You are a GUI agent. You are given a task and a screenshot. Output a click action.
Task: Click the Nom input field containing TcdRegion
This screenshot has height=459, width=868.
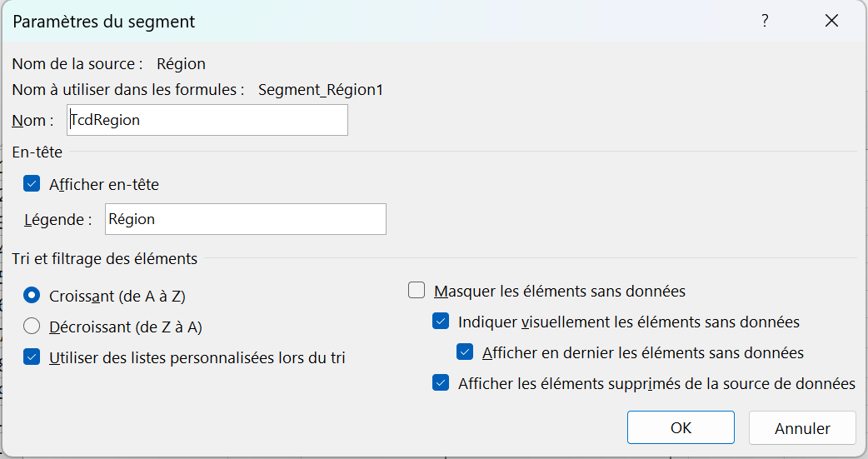click(x=207, y=120)
